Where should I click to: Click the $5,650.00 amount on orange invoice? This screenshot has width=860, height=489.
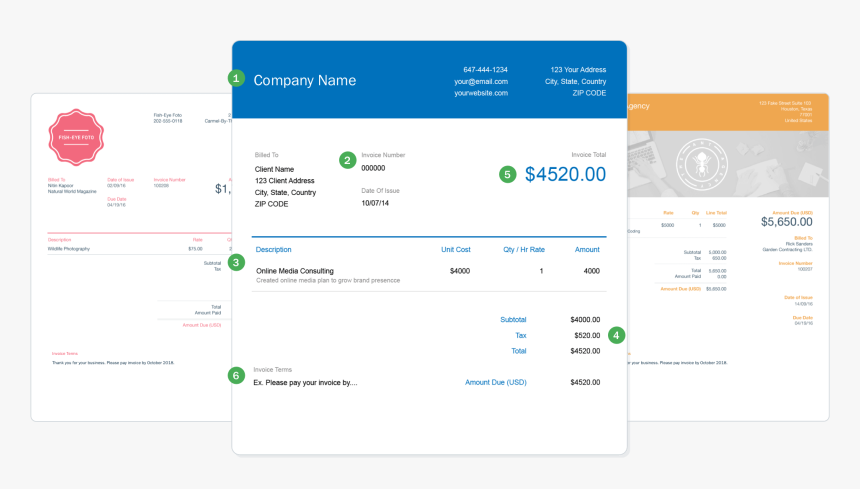coord(787,222)
